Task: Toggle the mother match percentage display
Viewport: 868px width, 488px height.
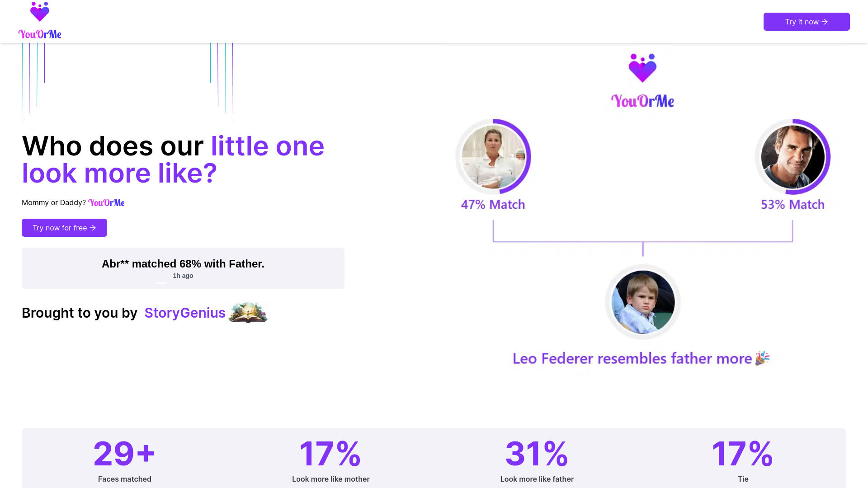Action: [492, 204]
